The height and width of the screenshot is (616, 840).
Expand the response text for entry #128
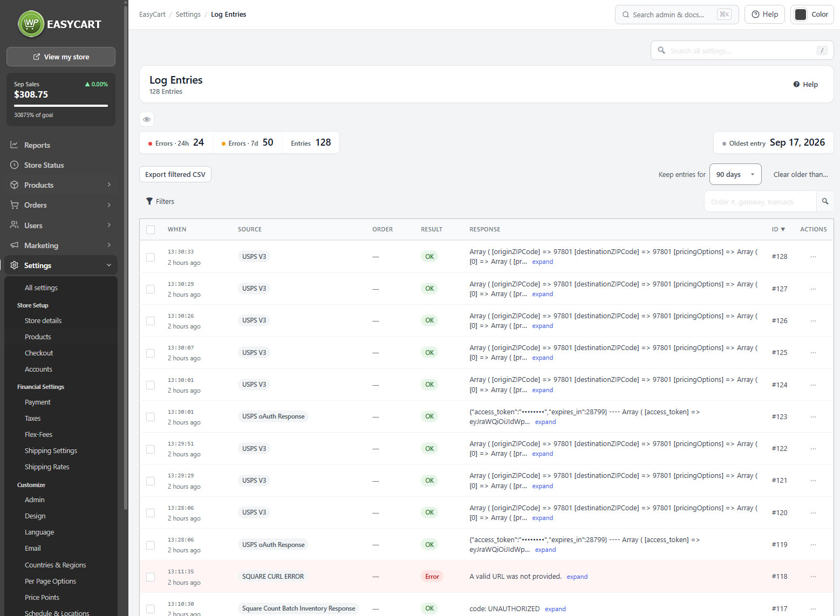click(x=542, y=262)
